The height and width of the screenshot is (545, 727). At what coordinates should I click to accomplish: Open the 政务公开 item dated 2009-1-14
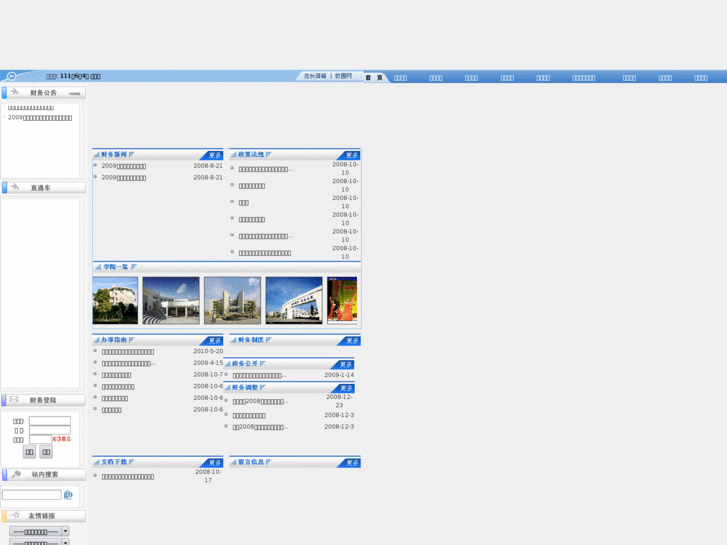tap(260, 376)
